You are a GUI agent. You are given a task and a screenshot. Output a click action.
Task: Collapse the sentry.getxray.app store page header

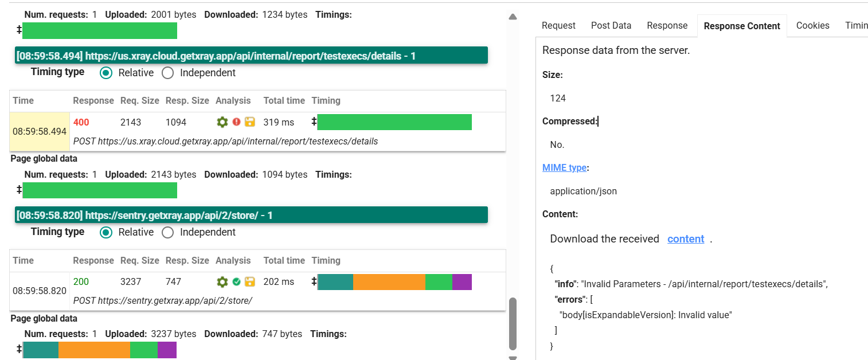(x=251, y=216)
